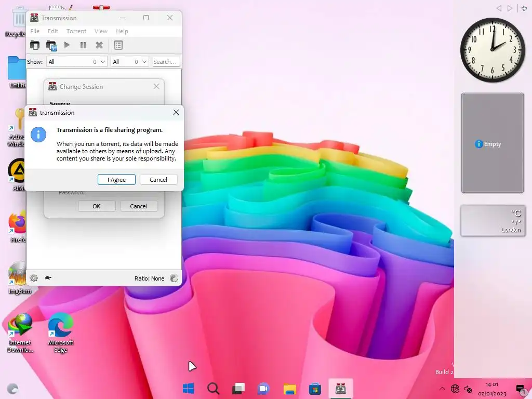Screen dimensions: 532x399
Task: Click the Transmission taskbar icon
Action: tap(341, 389)
